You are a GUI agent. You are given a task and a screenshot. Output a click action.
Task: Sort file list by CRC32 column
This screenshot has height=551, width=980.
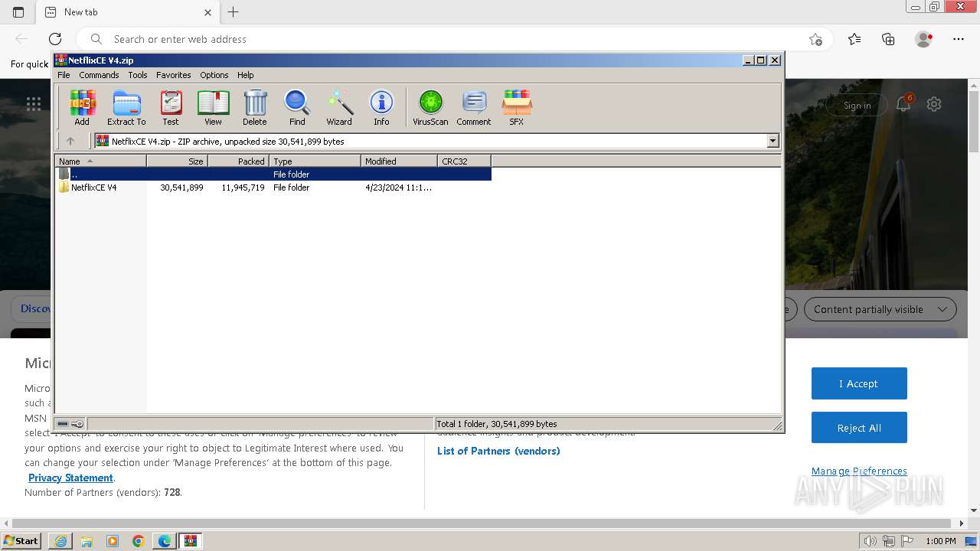pos(464,161)
